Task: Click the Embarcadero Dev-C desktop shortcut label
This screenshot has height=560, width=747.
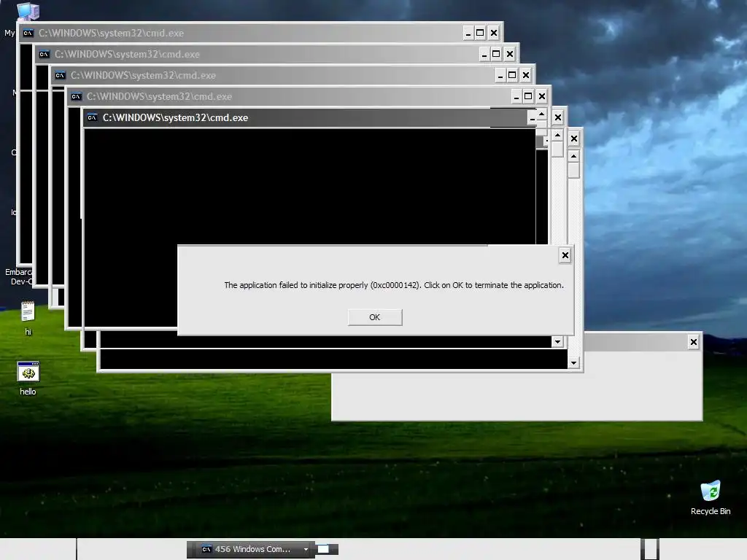Action: (18, 276)
